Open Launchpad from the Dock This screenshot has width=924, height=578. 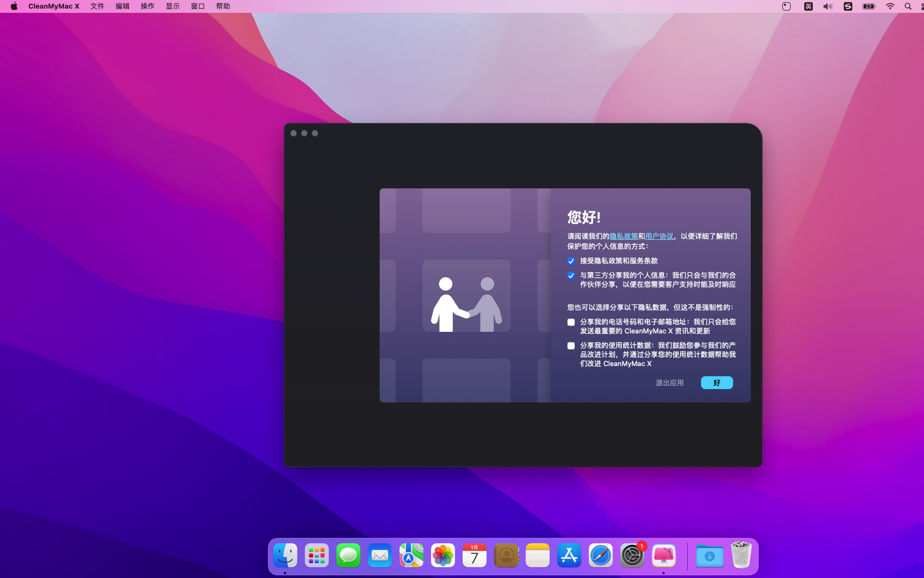[317, 556]
